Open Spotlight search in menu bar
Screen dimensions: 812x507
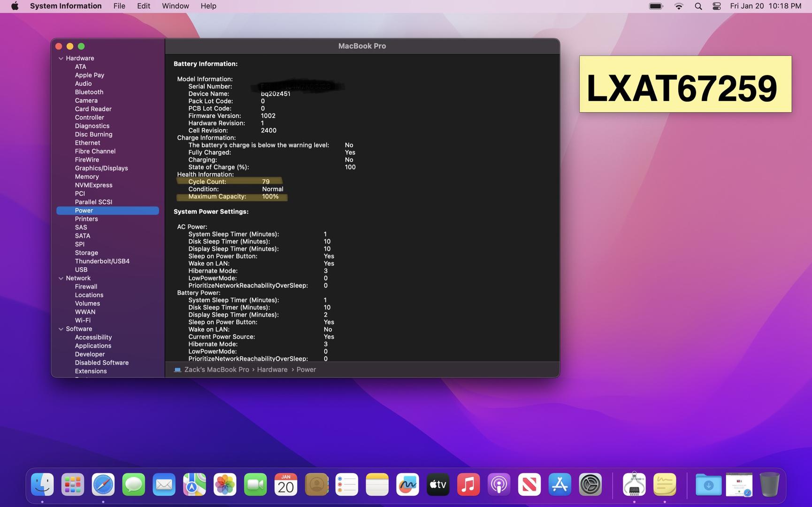click(x=698, y=6)
